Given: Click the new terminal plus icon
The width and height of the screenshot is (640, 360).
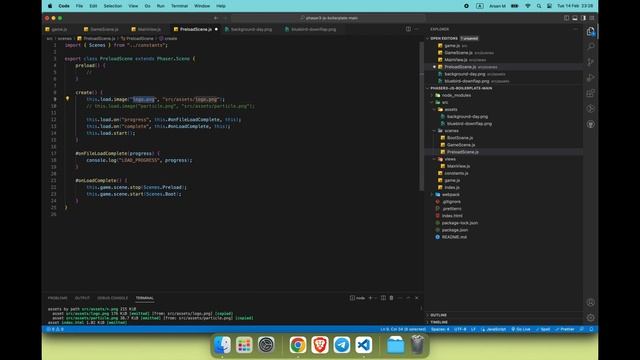Looking at the screenshot, I should (x=370, y=298).
